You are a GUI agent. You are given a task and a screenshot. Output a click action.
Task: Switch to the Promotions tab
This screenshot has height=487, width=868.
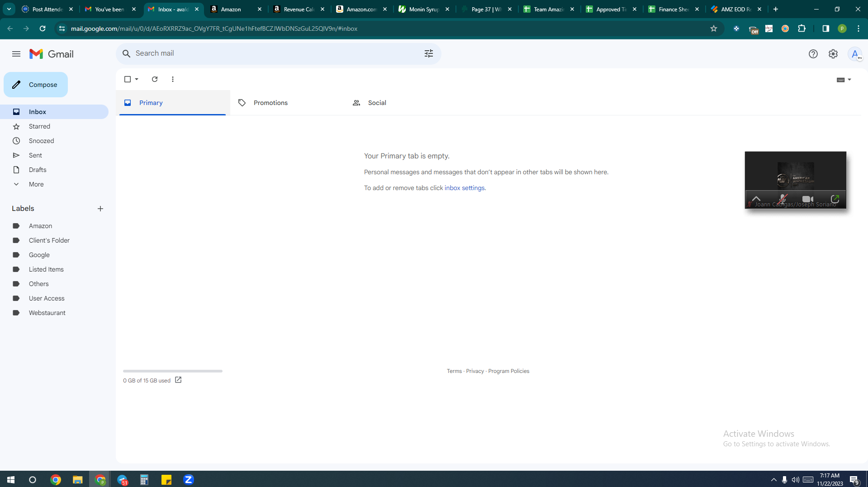coord(287,103)
